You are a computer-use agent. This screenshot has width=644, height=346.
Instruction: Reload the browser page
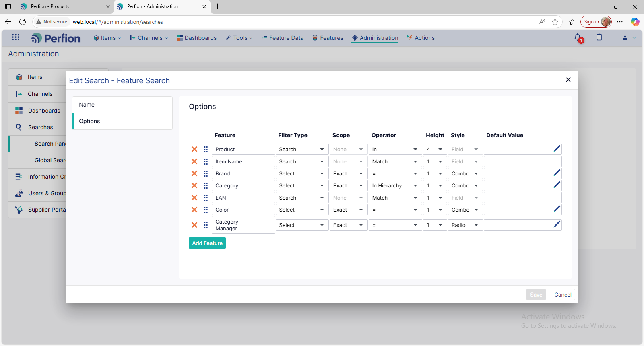[x=23, y=22]
